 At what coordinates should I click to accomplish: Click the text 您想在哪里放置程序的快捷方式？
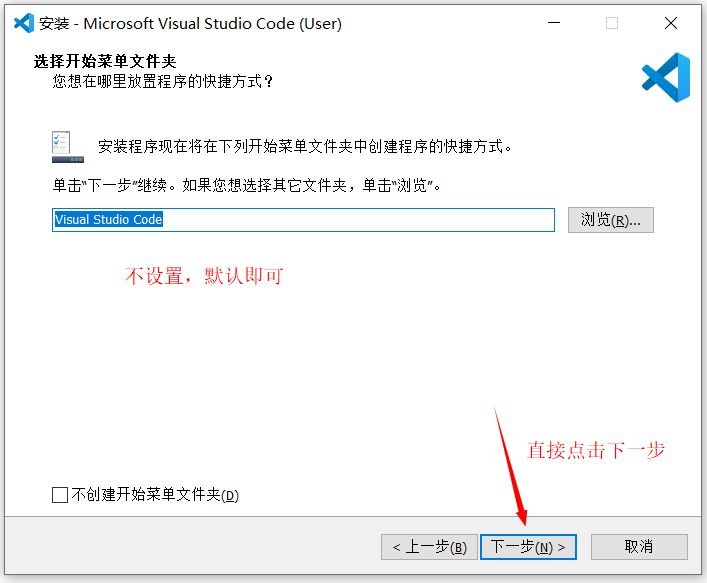click(163, 81)
